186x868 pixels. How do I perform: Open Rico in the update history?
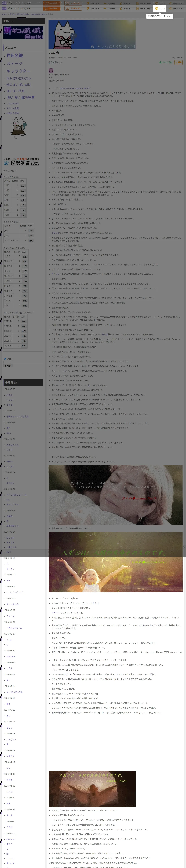(x=8, y=433)
